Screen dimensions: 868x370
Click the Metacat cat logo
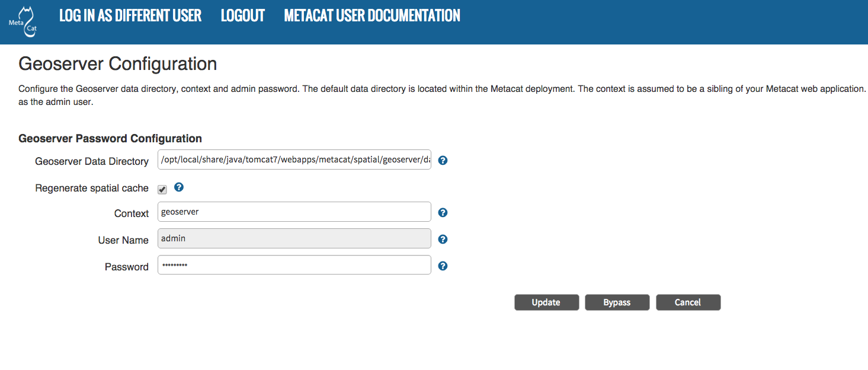tap(24, 23)
